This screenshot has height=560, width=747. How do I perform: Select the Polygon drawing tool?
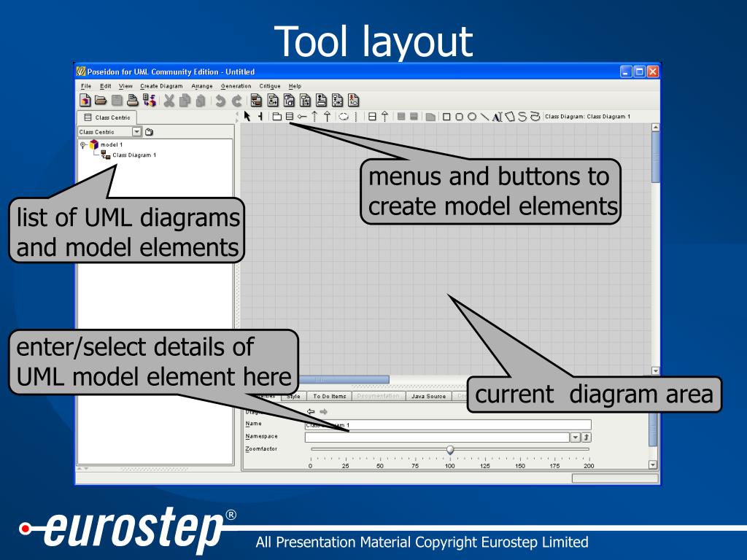pyautogui.click(x=510, y=117)
